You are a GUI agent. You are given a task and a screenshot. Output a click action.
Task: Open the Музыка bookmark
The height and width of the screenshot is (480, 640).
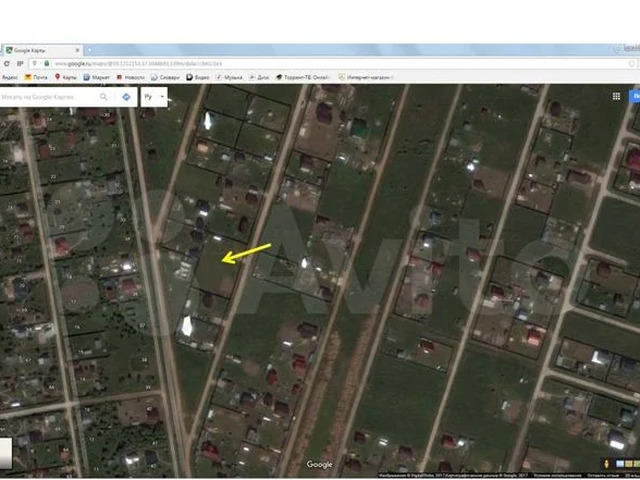(229, 77)
